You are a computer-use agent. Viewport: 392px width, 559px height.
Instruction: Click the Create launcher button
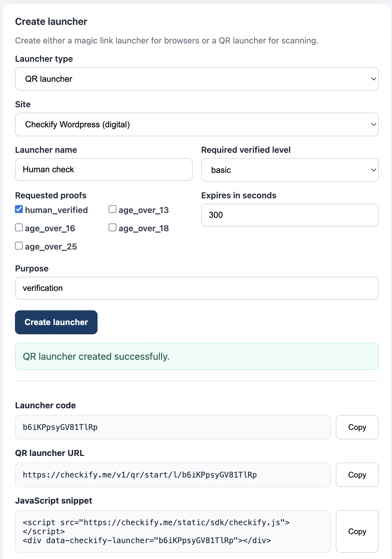click(56, 322)
